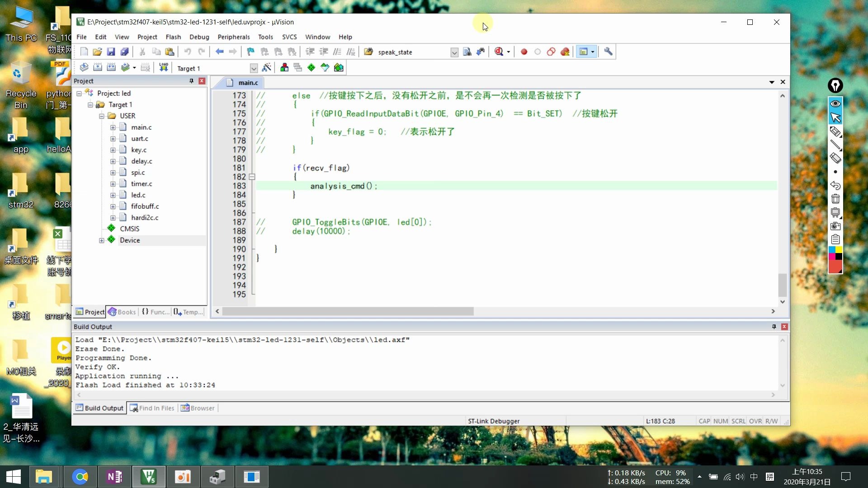Click the Download to Flash (LOAD) icon

point(164,68)
